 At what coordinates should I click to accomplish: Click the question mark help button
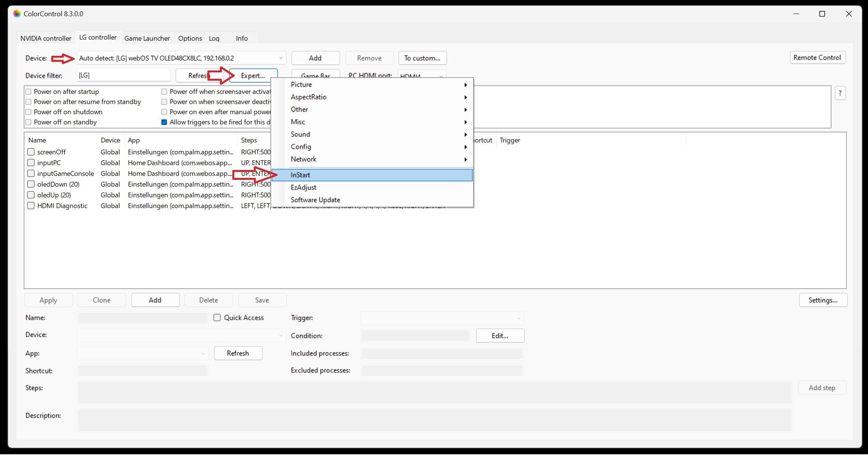840,93
